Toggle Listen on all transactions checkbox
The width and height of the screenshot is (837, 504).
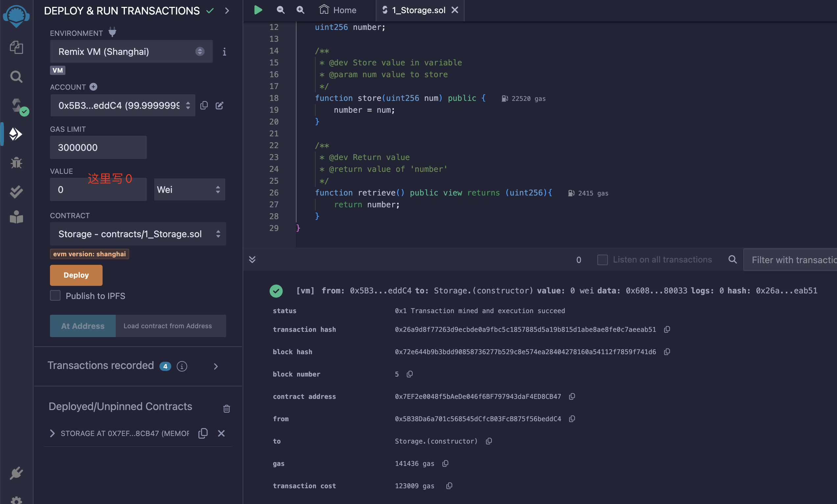(602, 260)
